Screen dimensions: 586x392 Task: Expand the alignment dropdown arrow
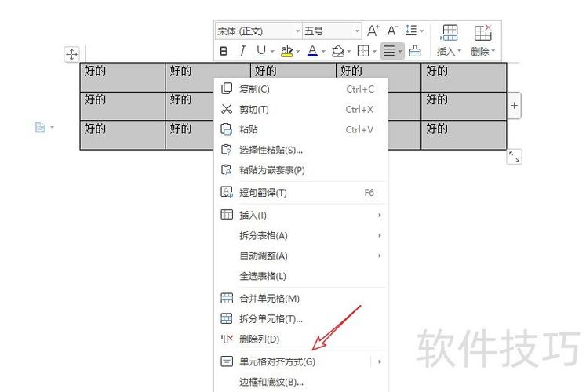pos(400,51)
